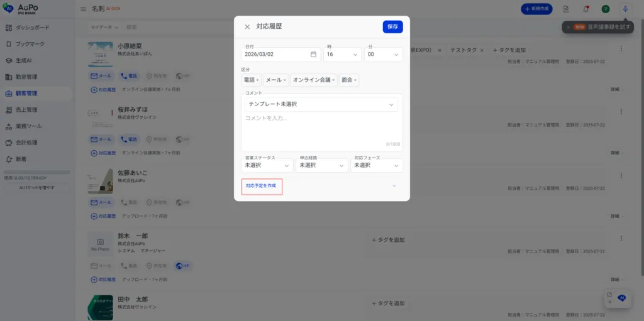Open 業務ツール in the sidebar
644x321 pixels.
(x=36, y=126)
